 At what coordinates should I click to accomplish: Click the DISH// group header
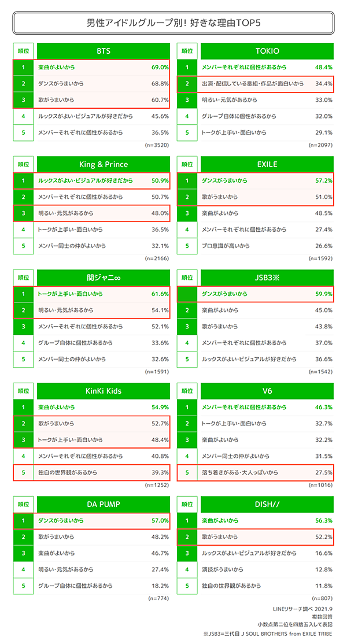point(267,504)
